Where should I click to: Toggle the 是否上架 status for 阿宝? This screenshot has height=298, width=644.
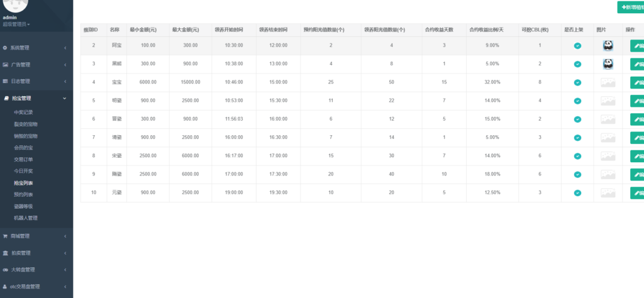pyautogui.click(x=577, y=46)
